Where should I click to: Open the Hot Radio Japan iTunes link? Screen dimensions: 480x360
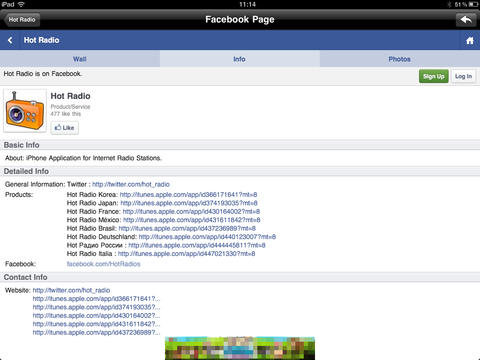[x=189, y=203]
